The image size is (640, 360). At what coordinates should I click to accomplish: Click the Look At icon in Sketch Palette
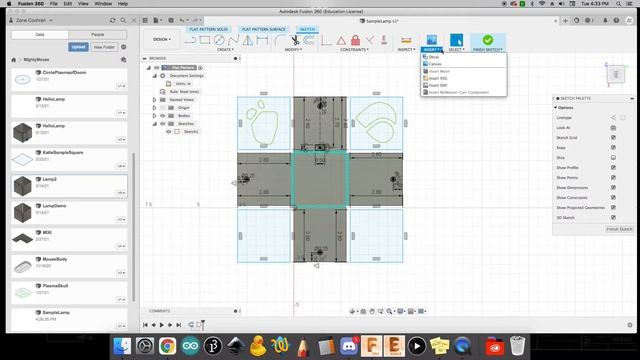pos(613,128)
